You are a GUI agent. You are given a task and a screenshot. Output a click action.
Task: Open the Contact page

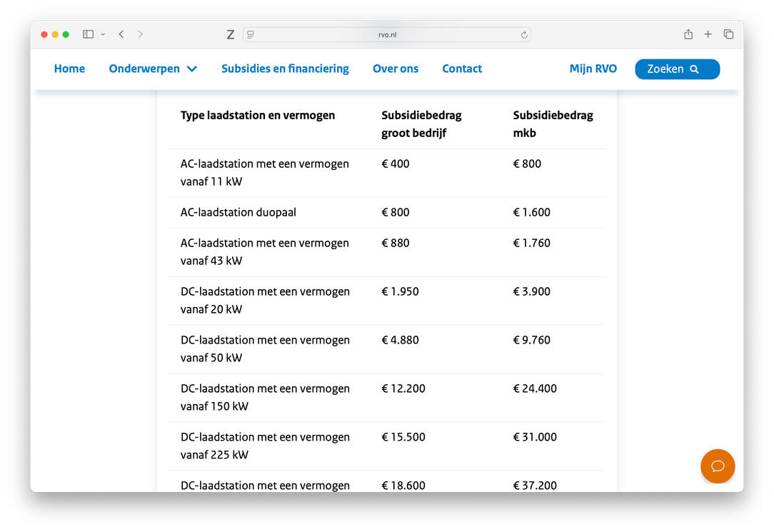tap(462, 69)
